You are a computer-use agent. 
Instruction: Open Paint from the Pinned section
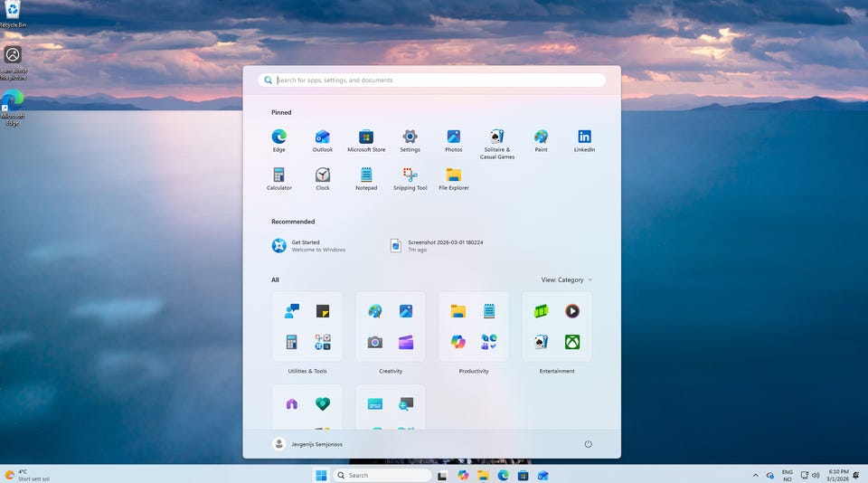(x=541, y=141)
